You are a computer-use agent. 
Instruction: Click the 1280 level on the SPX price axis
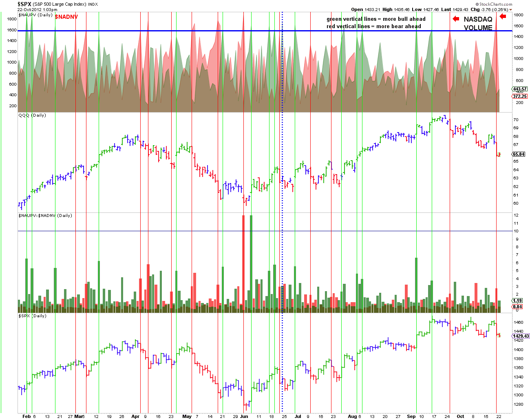tap(519, 404)
